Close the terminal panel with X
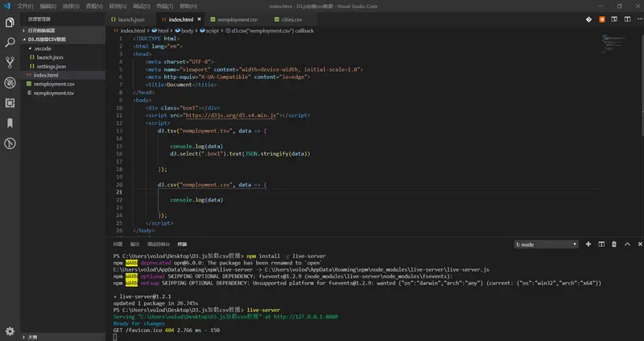Screen dimensions: 644x341 [x=640, y=244]
